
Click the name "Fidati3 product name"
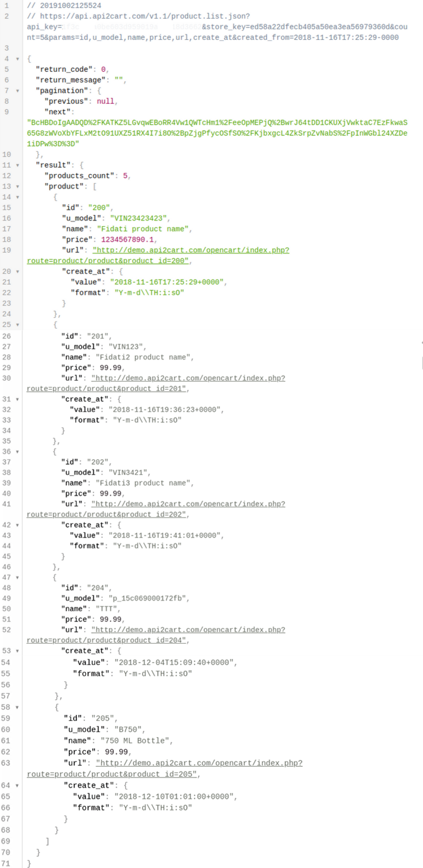[x=144, y=483]
